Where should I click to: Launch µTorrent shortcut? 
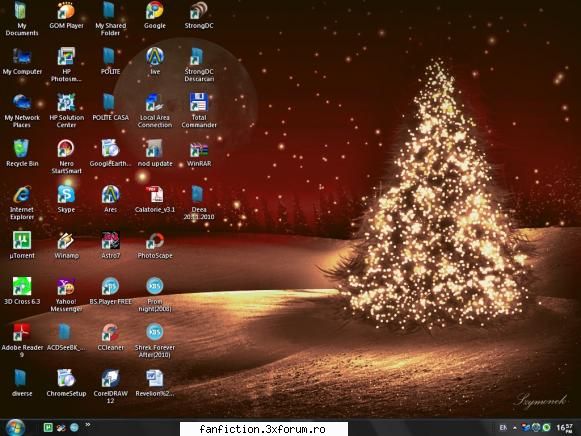pos(22,240)
